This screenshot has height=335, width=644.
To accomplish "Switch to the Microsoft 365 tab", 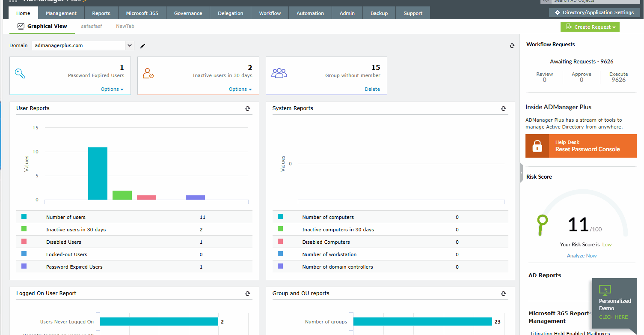I will tap(142, 13).
